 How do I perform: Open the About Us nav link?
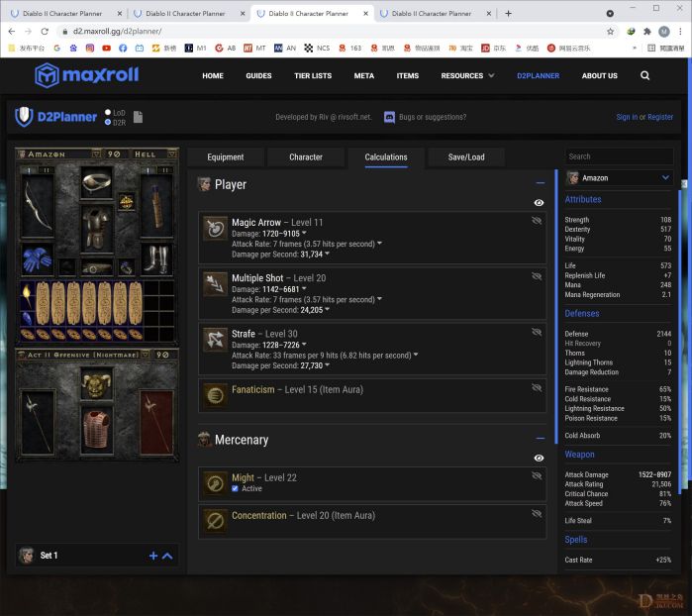pos(599,76)
